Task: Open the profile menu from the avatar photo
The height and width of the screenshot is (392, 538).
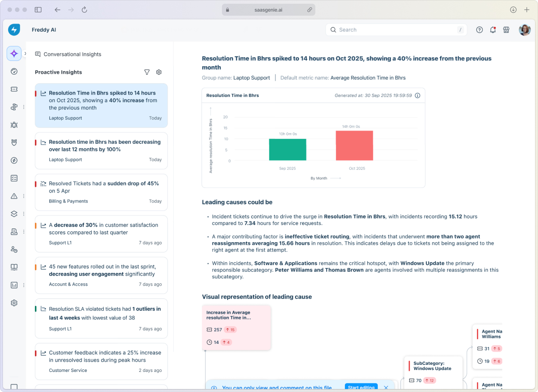Action: 525,30
